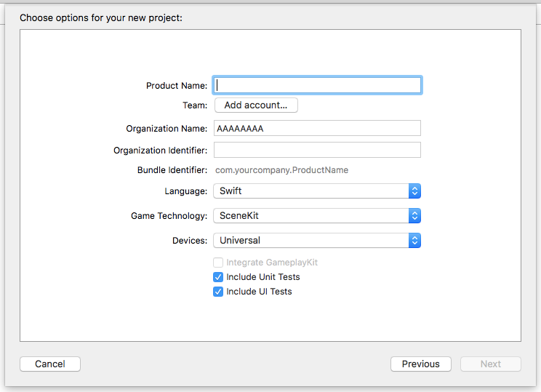Open the Game Technology dropdown showing SceneKit
The height and width of the screenshot is (392, 541).
(317, 216)
